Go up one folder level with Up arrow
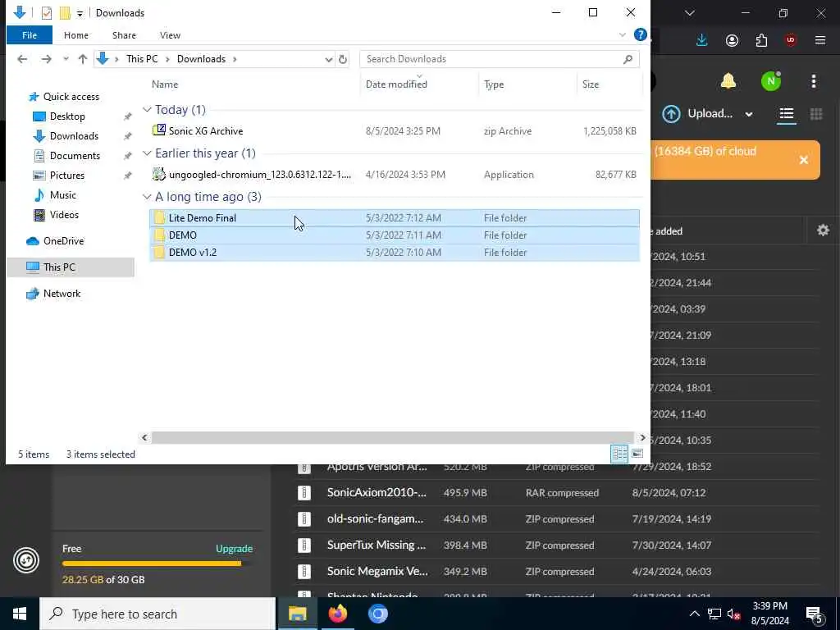 tap(83, 59)
